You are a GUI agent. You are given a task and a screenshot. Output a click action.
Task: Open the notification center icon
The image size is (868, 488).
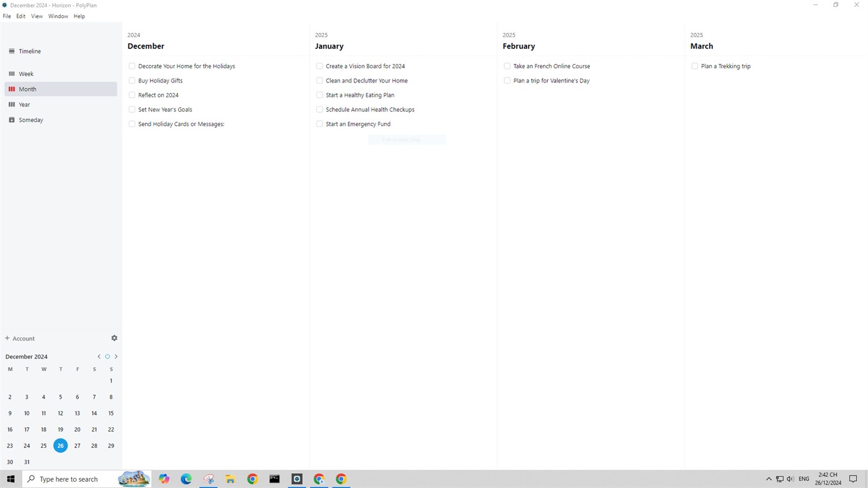[853, 479]
